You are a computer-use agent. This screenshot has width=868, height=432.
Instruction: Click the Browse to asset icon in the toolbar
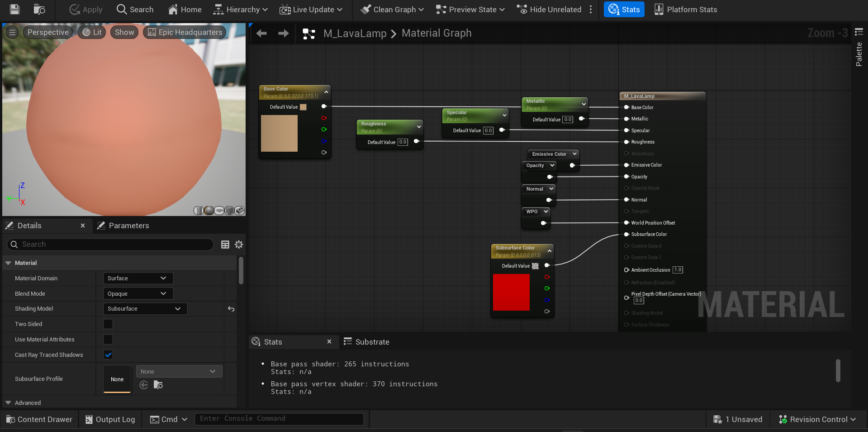pos(39,10)
